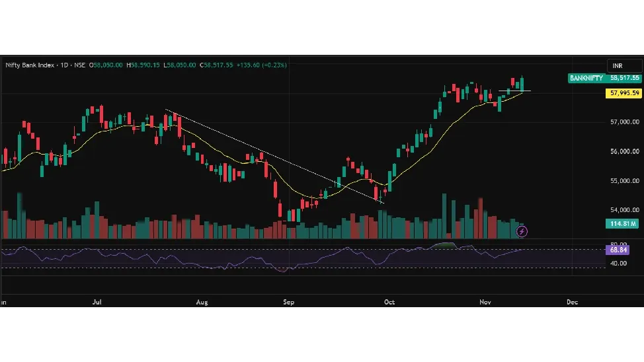Image resolution: width=644 pixels, height=362 pixels.
Task: Click the Dec label on time axis
Action: tap(572, 303)
